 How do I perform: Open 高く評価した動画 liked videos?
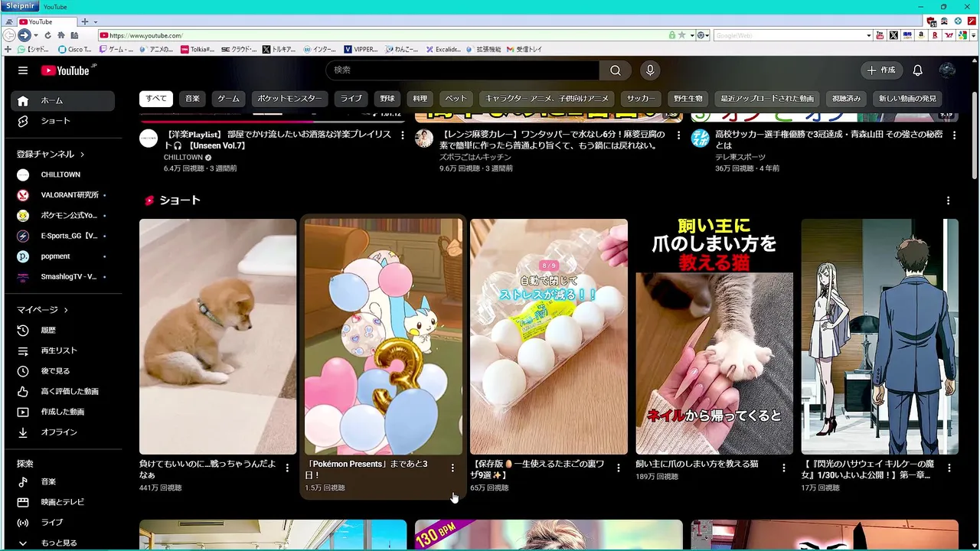pos(63,391)
